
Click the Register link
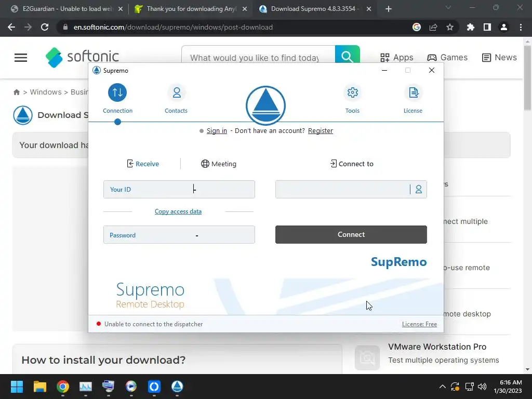320,130
